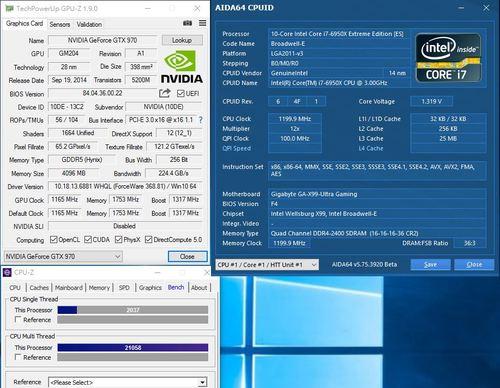Click the Intel Core i7 logo badge
The height and width of the screenshot is (388, 500).
point(448,58)
